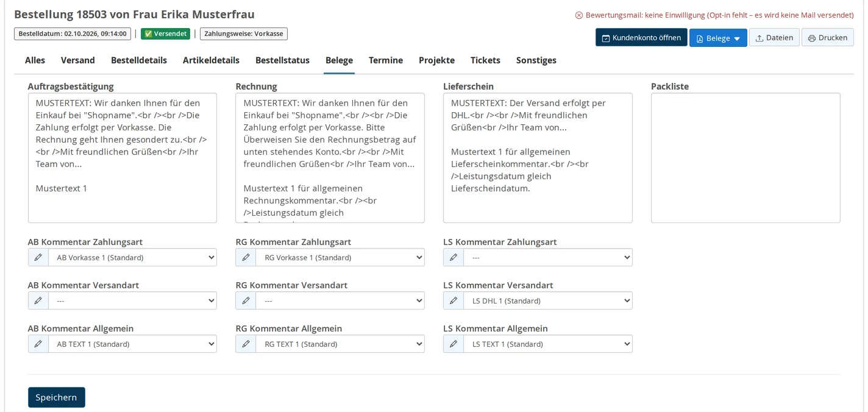Switch to the Versand tab
The height and width of the screenshot is (412, 868).
click(x=78, y=60)
